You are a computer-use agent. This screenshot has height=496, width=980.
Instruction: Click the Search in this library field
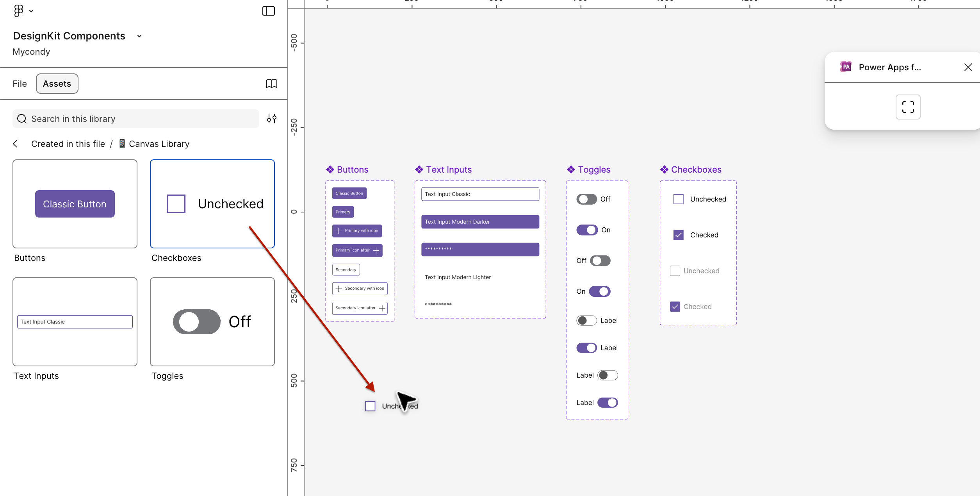[136, 119]
